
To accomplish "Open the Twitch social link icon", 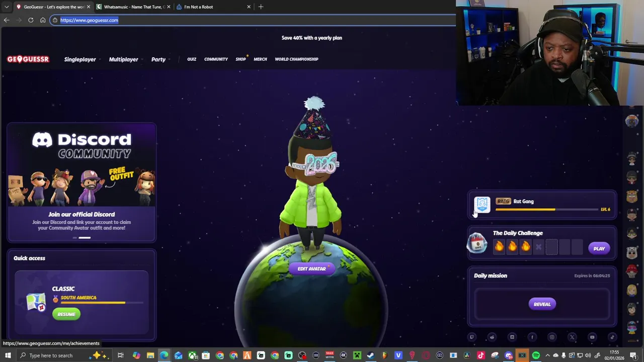I will click(x=472, y=337).
